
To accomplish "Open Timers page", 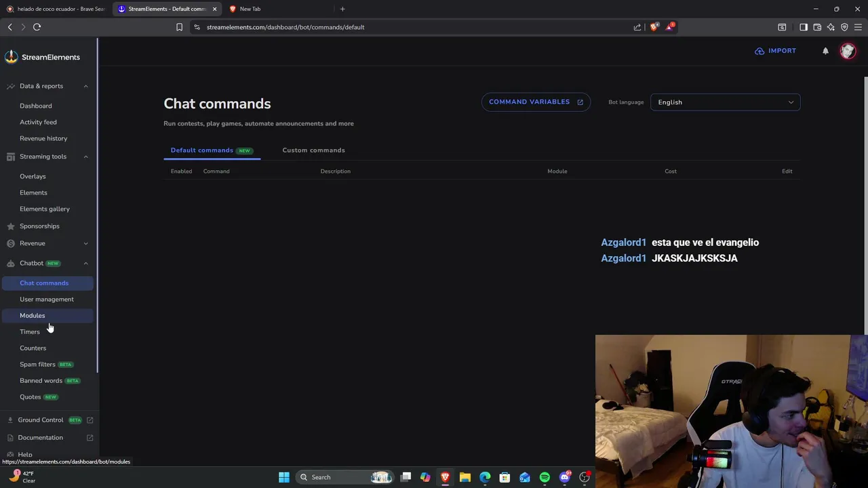I will tap(30, 331).
